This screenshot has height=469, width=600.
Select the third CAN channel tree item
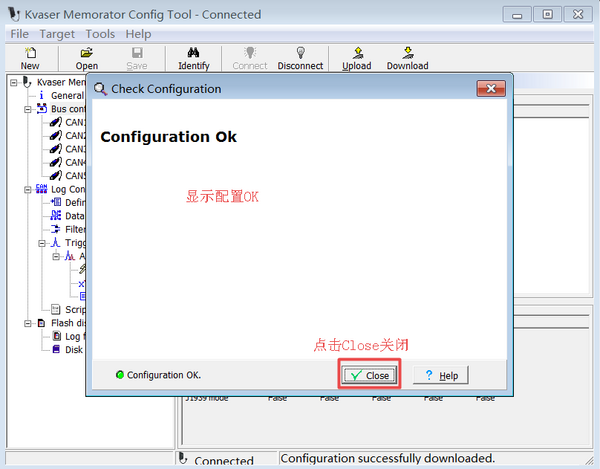[x=75, y=149]
